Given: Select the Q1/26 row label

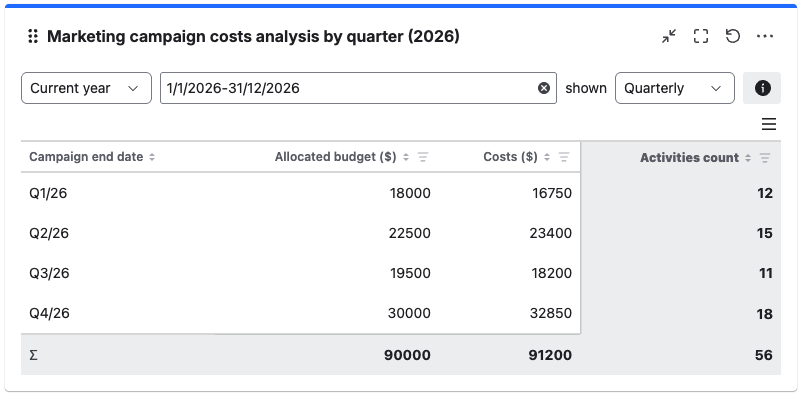Looking at the screenshot, I should [48, 193].
